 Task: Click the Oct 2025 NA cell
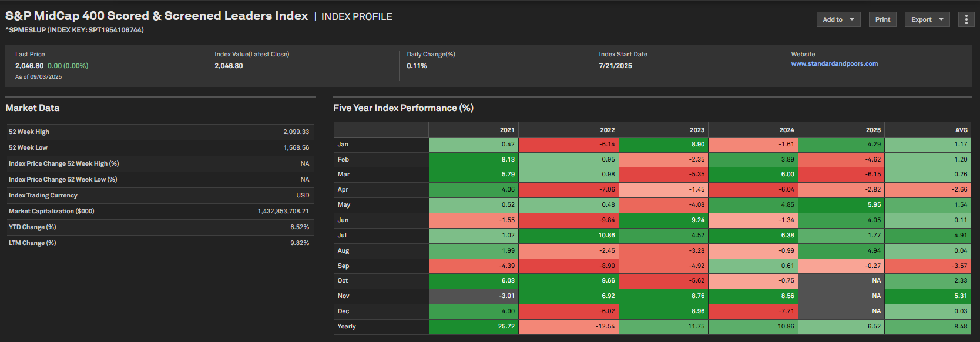coord(841,281)
